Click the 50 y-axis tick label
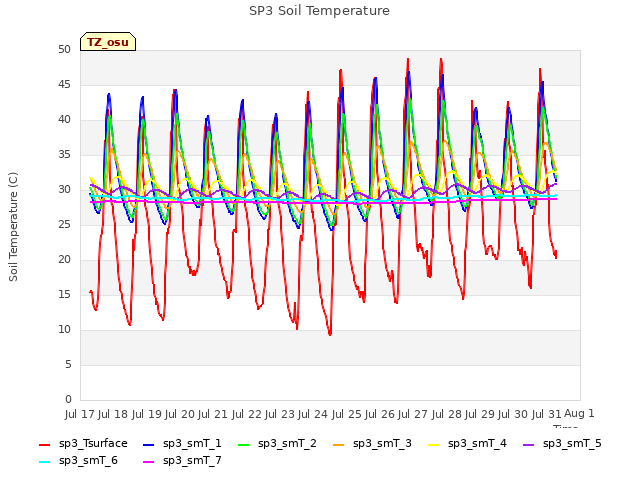This screenshot has width=640, height=480. (x=64, y=49)
